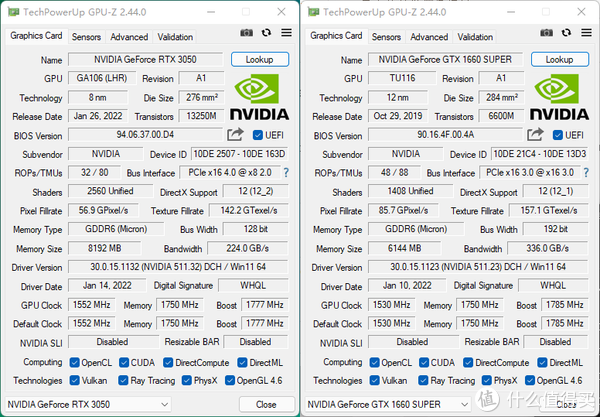Image resolution: width=600 pixels, height=417 pixels.
Task: Click BIOS version field 94.06.37.00.D4
Action: [x=145, y=135]
